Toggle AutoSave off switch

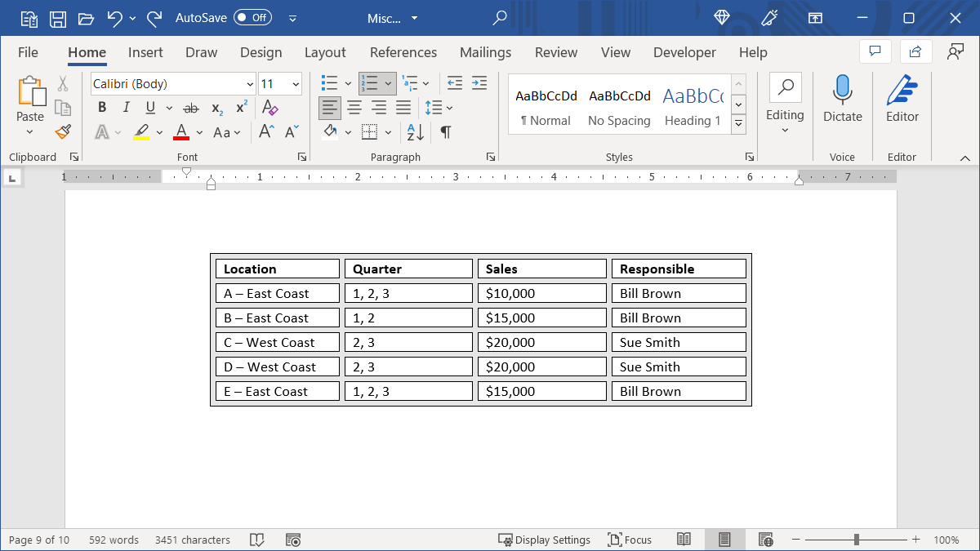[252, 17]
